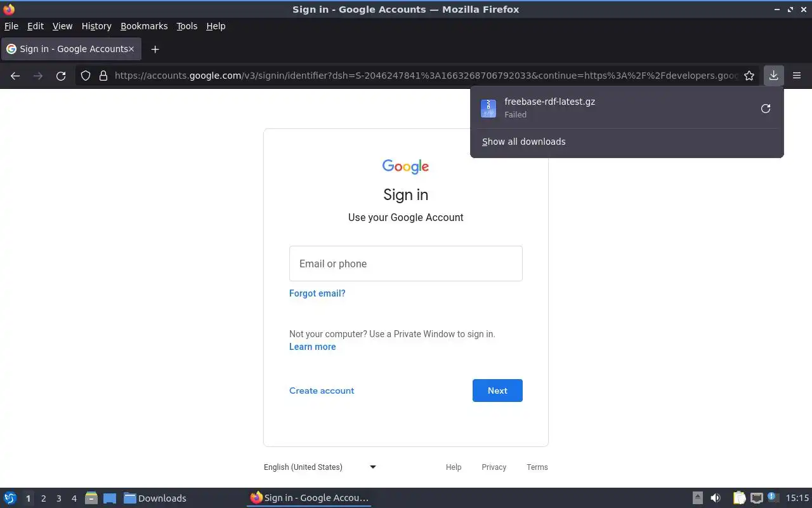Open the Edit menu
Screen dimensions: 812x508
pos(36,26)
